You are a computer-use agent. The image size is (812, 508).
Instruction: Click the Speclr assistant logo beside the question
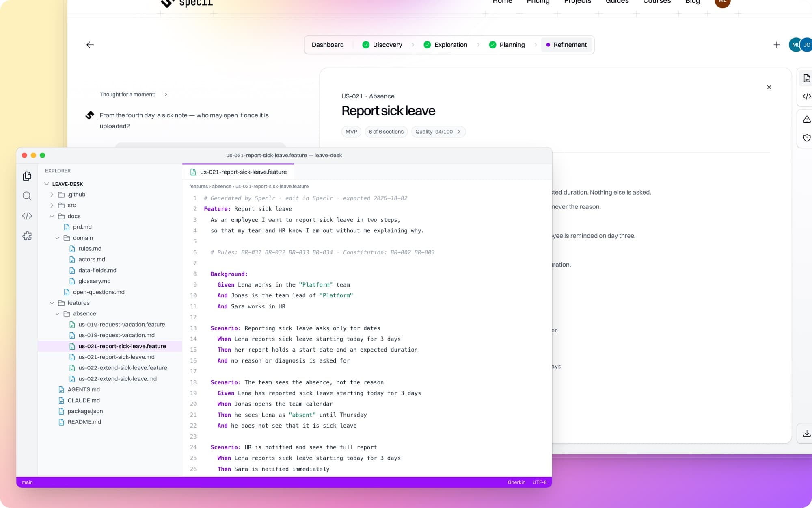[90, 115]
